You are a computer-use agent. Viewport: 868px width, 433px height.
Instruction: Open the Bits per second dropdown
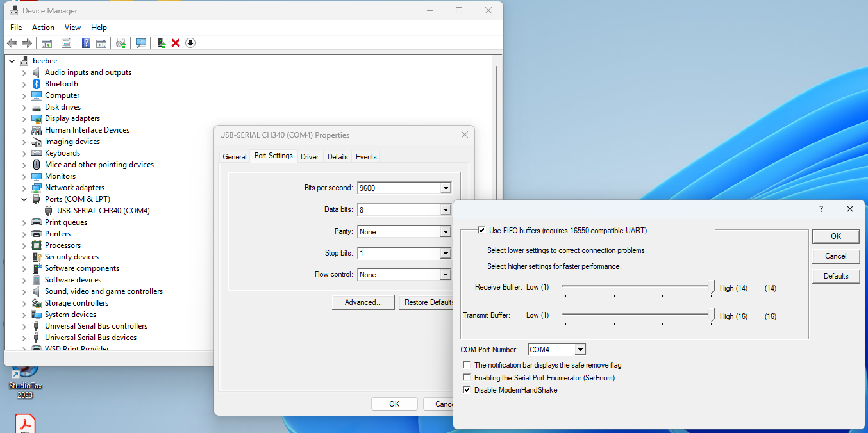click(x=445, y=188)
